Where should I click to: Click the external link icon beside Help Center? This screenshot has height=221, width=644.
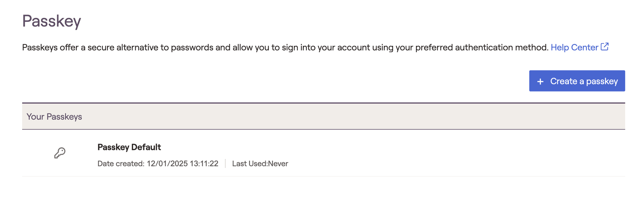(604, 47)
